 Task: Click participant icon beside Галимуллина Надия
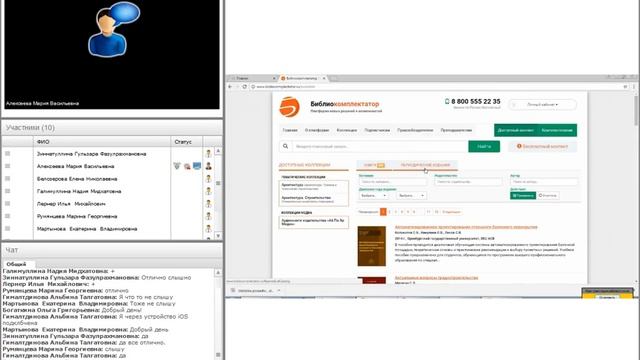tap(209, 191)
